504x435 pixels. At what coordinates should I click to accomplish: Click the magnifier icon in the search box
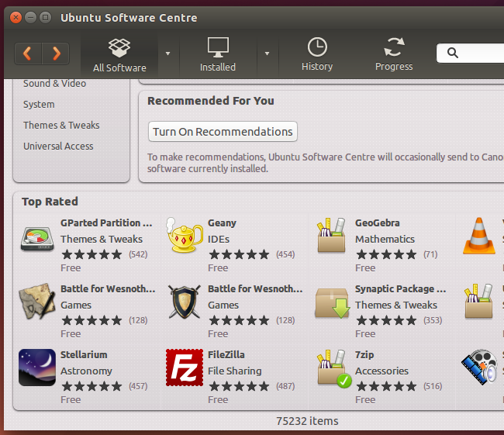453,53
